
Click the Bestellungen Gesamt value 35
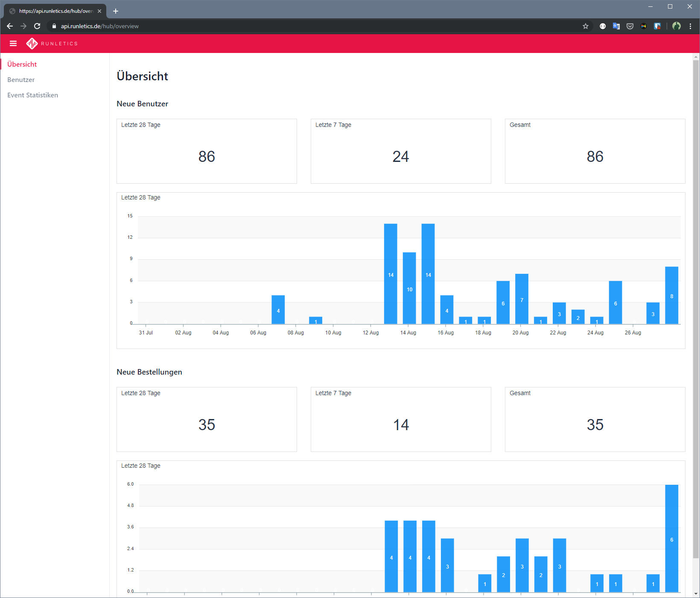[x=595, y=425]
